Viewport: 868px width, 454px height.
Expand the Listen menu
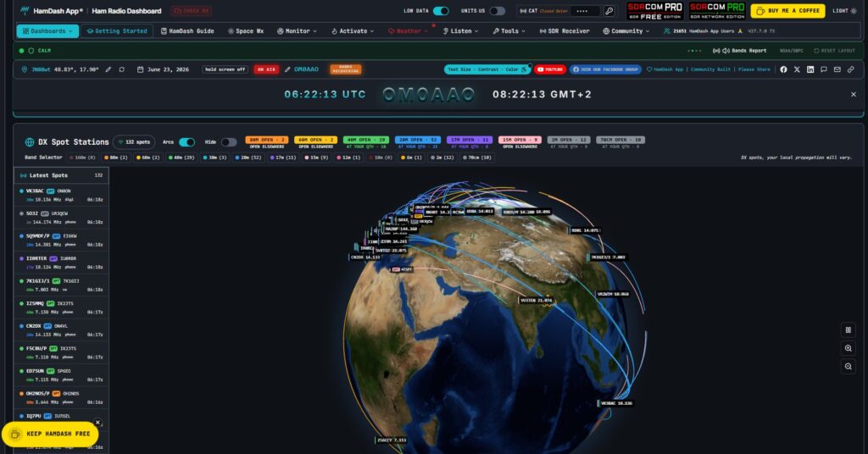[x=460, y=31]
